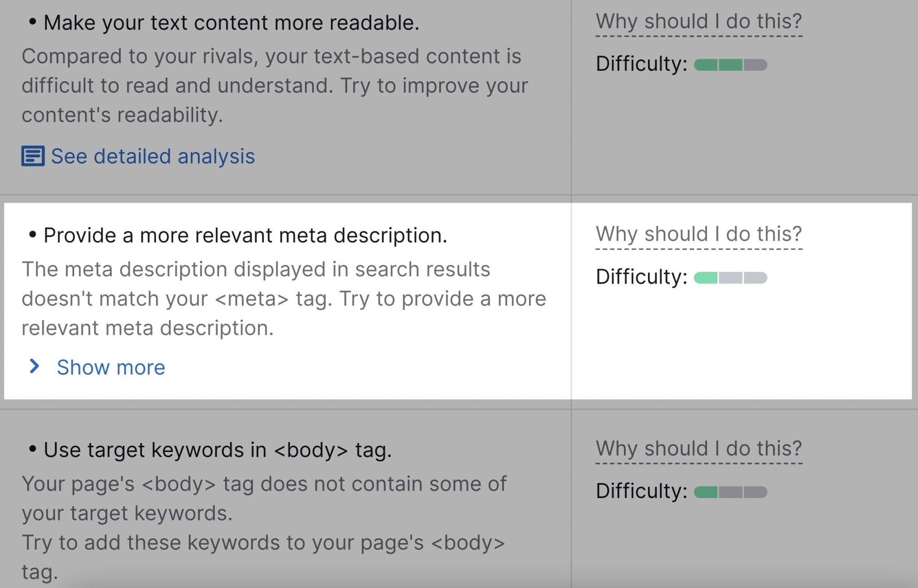Select the heading Provide a more relevant meta description

(x=245, y=235)
